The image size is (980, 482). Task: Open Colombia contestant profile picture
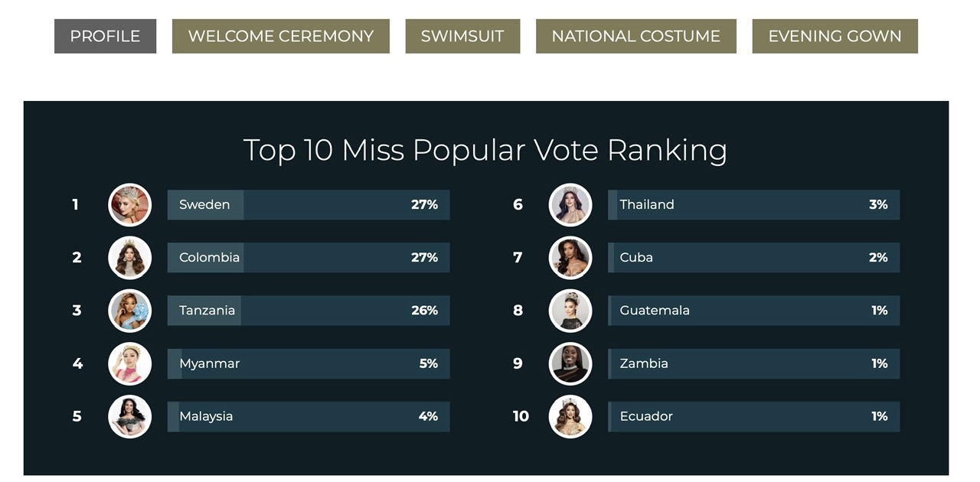(129, 257)
